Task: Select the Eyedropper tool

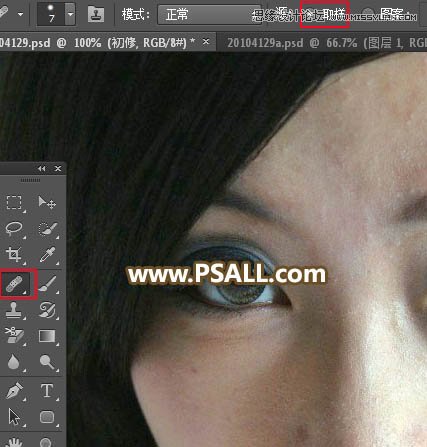Action: tap(48, 254)
